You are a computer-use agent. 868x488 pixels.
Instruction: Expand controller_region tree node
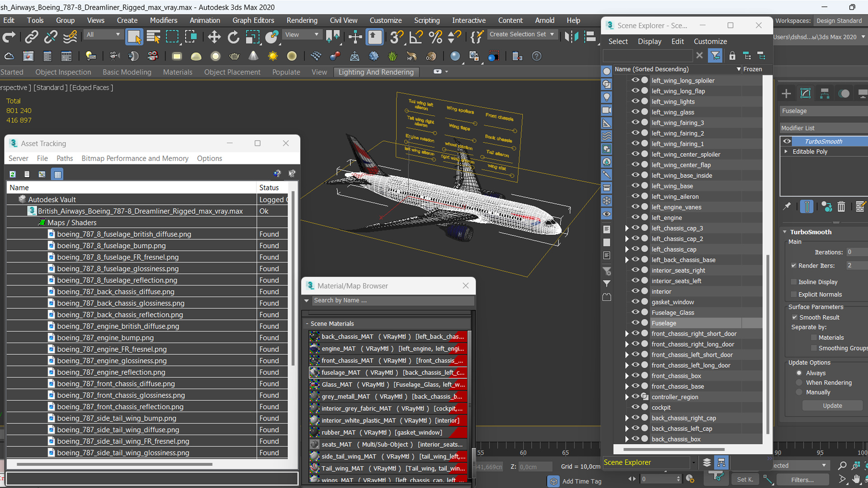pos(627,397)
